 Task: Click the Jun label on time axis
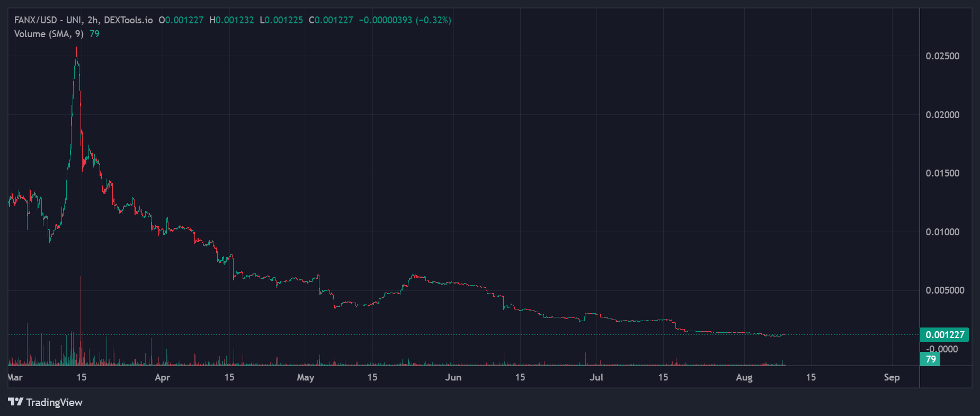tap(453, 377)
